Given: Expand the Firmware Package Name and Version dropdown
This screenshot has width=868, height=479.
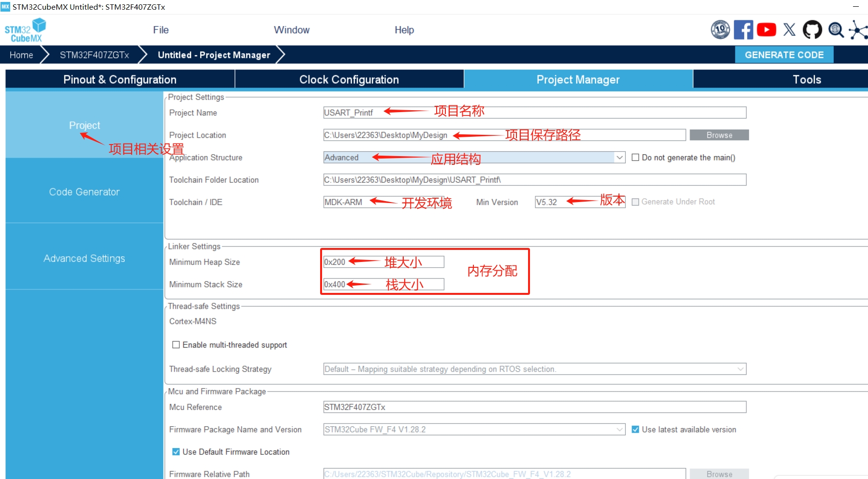Looking at the screenshot, I should coord(620,429).
